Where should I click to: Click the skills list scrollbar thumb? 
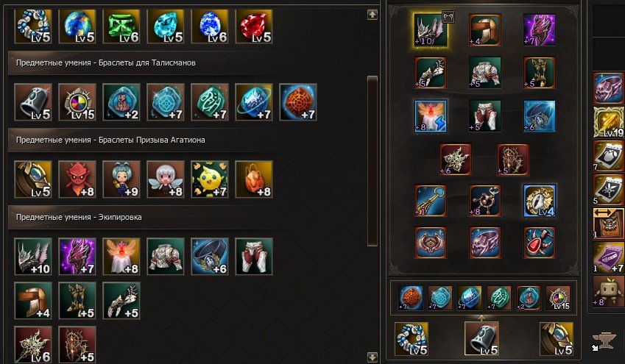click(372, 161)
